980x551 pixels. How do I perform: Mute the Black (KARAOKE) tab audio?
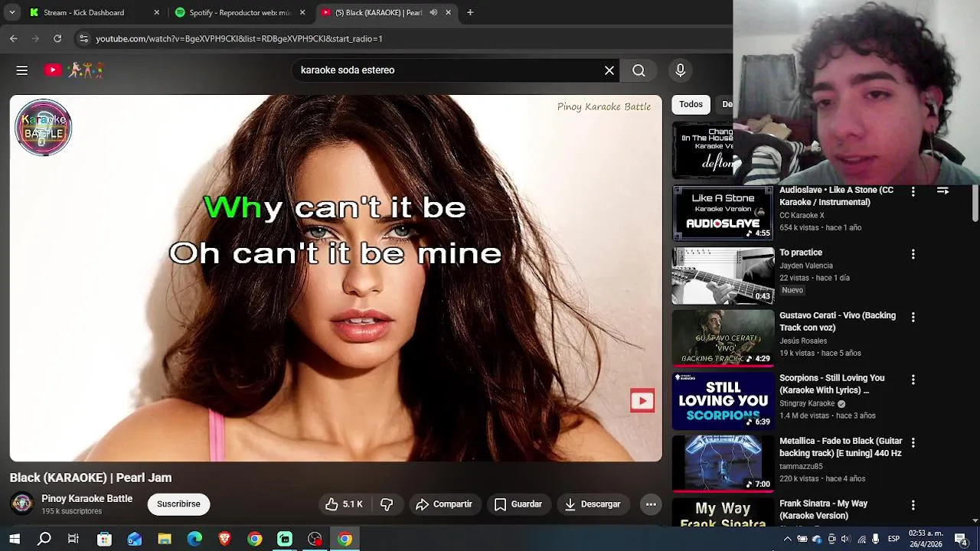pos(433,12)
